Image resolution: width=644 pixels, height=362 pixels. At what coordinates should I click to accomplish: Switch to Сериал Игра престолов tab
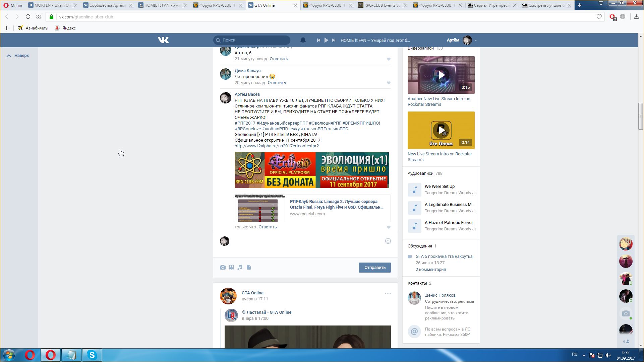[492, 5]
